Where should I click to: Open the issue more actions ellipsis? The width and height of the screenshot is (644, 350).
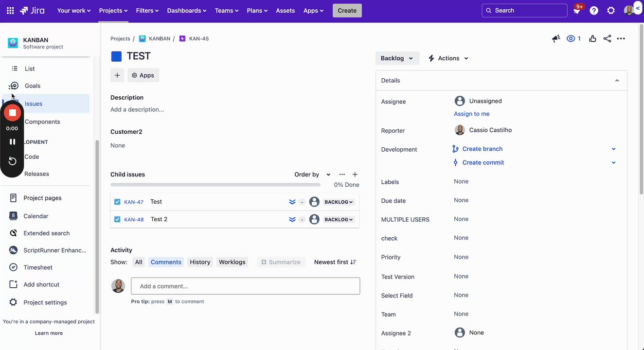coord(621,38)
